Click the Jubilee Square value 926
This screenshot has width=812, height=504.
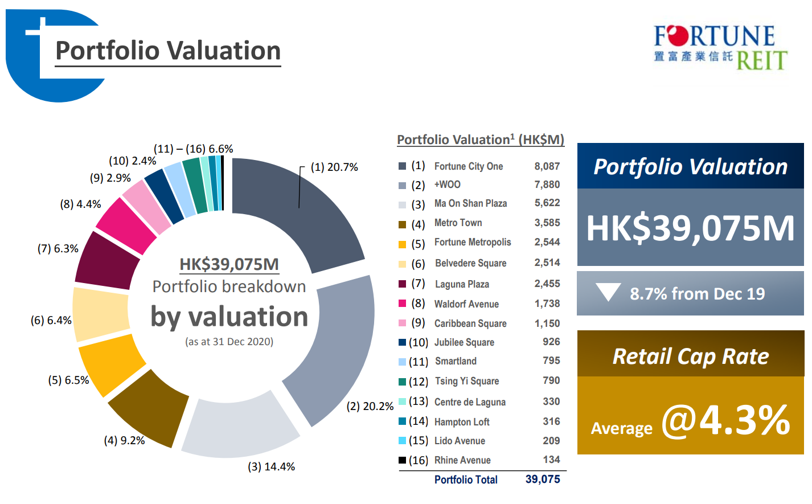(551, 342)
